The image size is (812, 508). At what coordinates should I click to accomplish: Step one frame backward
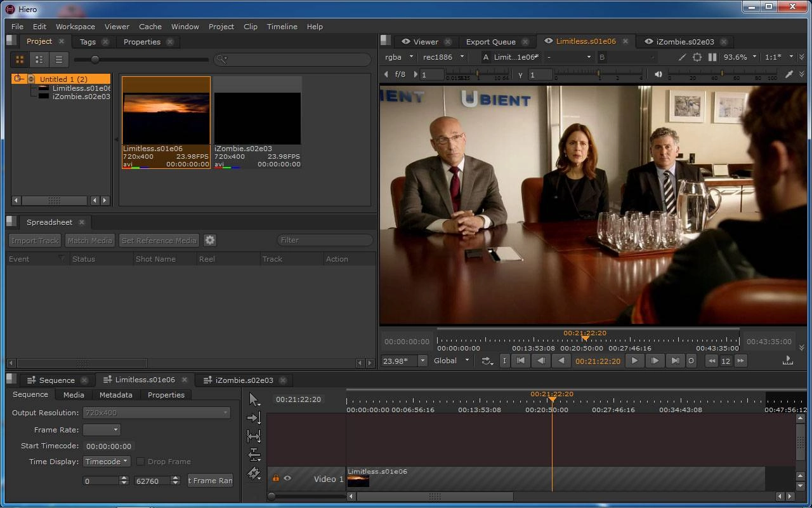tap(540, 361)
